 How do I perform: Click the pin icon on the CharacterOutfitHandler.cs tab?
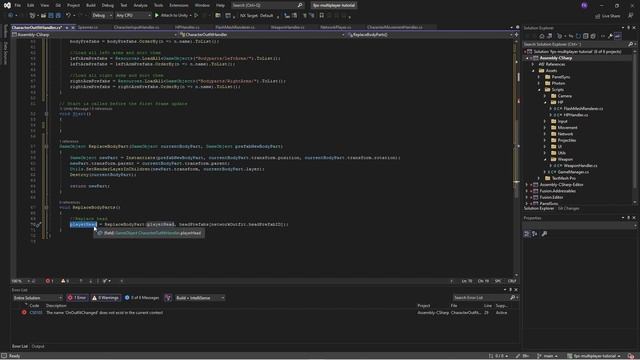(x=67, y=27)
